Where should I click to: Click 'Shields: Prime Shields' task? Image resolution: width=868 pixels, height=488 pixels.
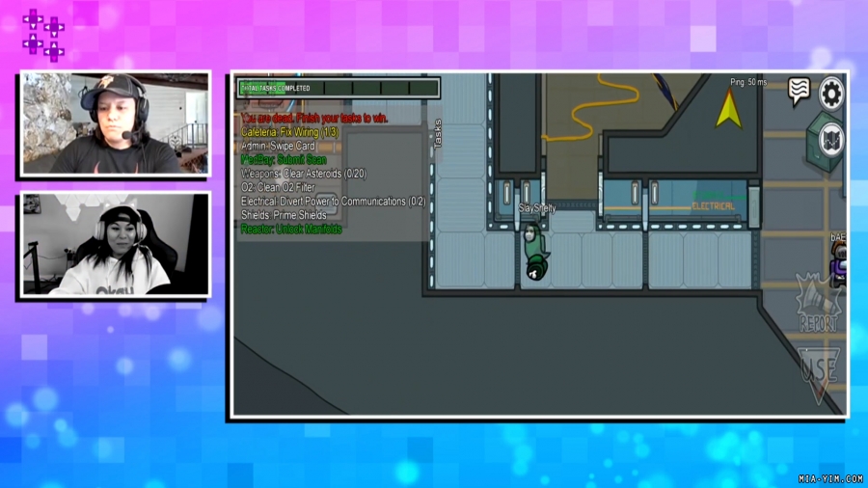(x=284, y=215)
